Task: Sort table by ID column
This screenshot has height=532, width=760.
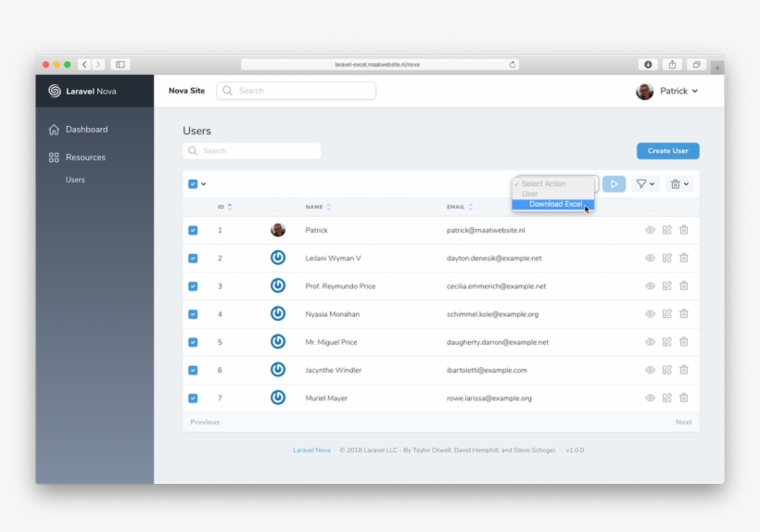Action: (225, 207)
